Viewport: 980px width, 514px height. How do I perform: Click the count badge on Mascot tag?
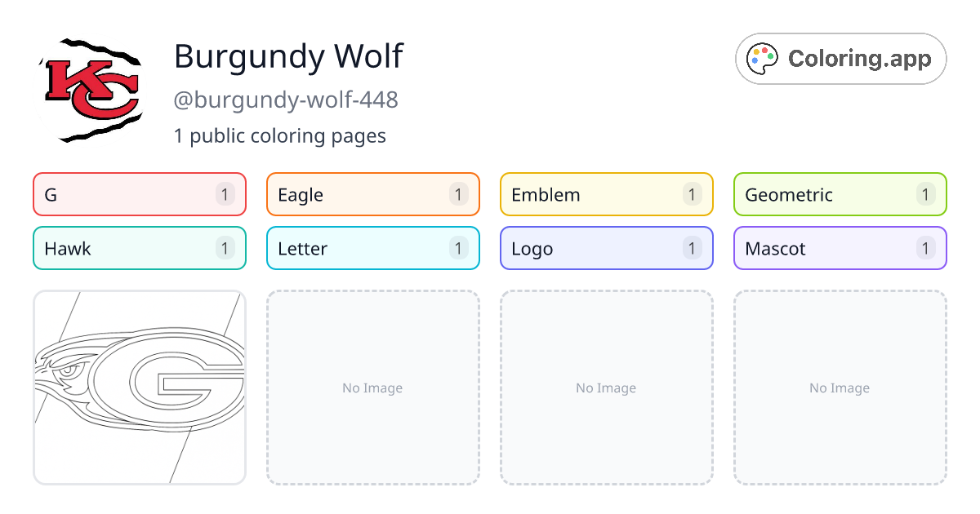click(x=925, y=248)
